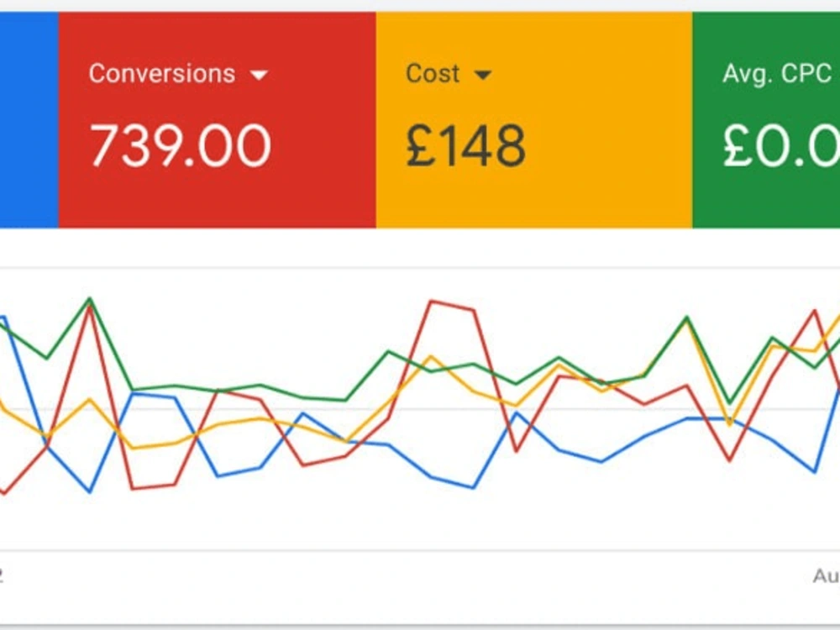The height and width of the screenshot is (630, 840).
Task: Click the 739.00 conversions value
Action: tap(181, 145)
